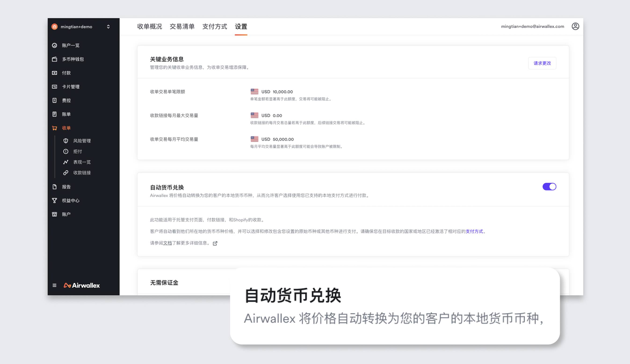The width and height of the screenshot is (630, 364).
Task: Disable the 自动货币兑换 toggle switch
Action: click(549, 187)
